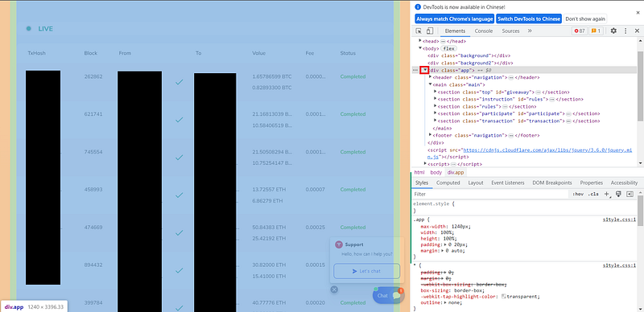The height and width of the screenshot is (312, 644).
Task: Expand the footer class navigation node
Action: [430, 134]
